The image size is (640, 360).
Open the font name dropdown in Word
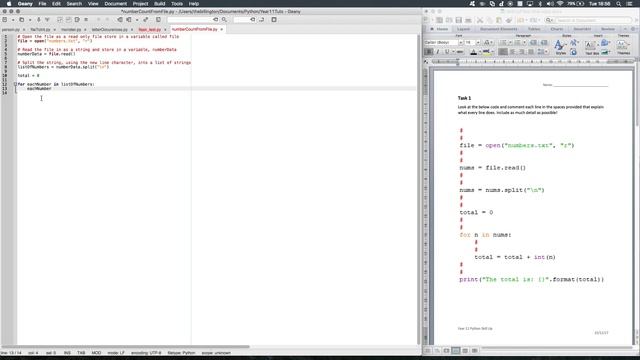point(461,42)
